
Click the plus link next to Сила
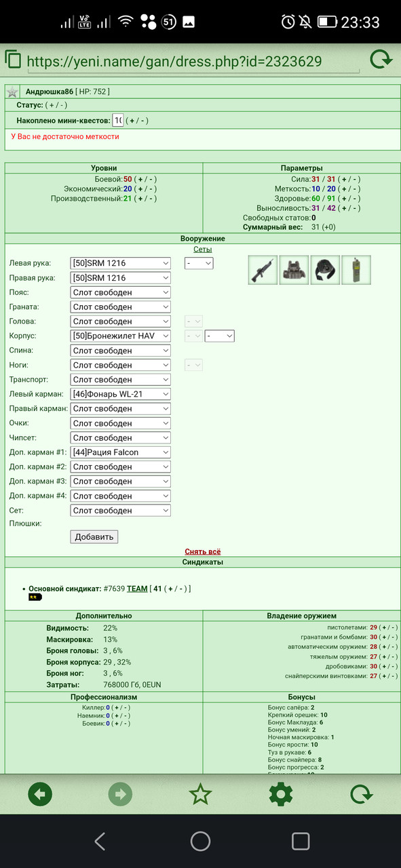[343, 179]
